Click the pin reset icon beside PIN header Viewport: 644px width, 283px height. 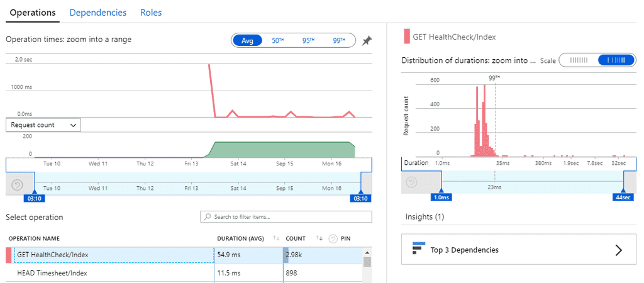click(333, 239)
